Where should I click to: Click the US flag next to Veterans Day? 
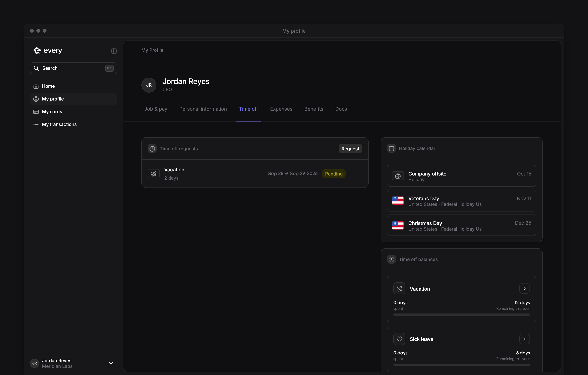tap(398, 201)
